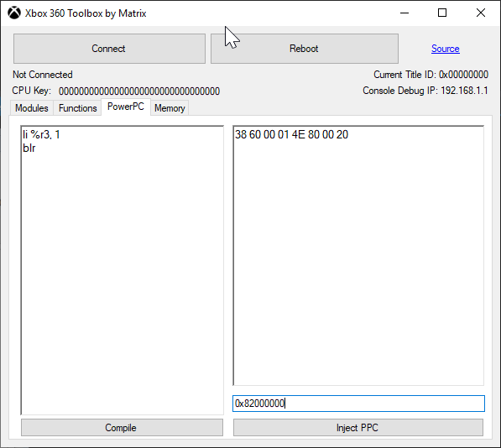Viewport: 501px width, 448px height.
Task: Open the Source hyperlink
Action: pyautogui.click(x=445, y=49)
